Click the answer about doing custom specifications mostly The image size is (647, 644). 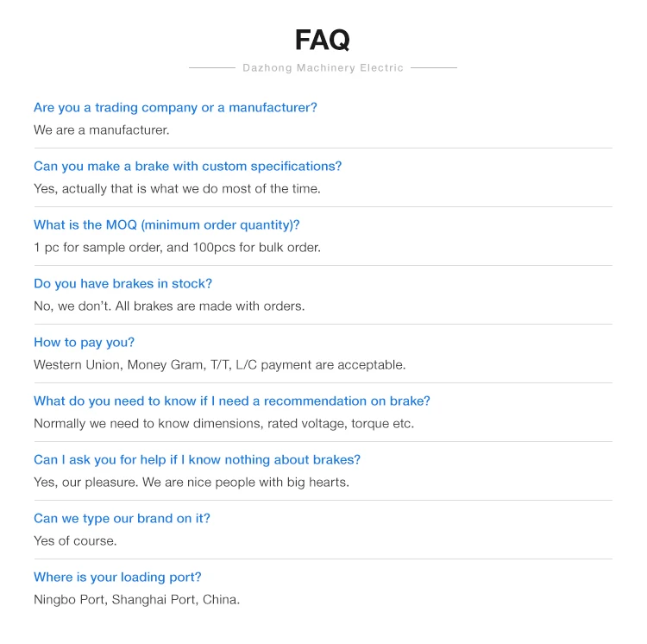[x=177, y=189]
